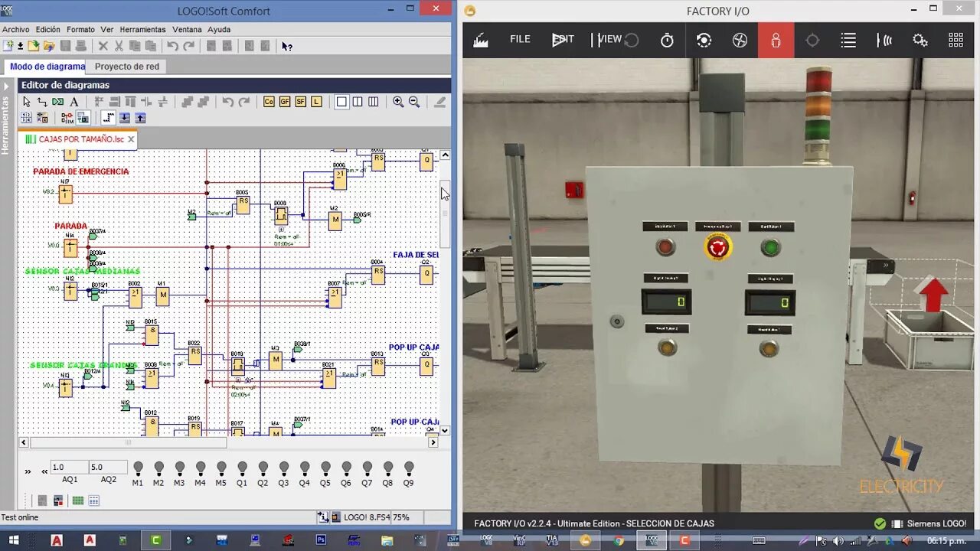Click the Windows Start button
980x551 pixels.
click(13, 540)
